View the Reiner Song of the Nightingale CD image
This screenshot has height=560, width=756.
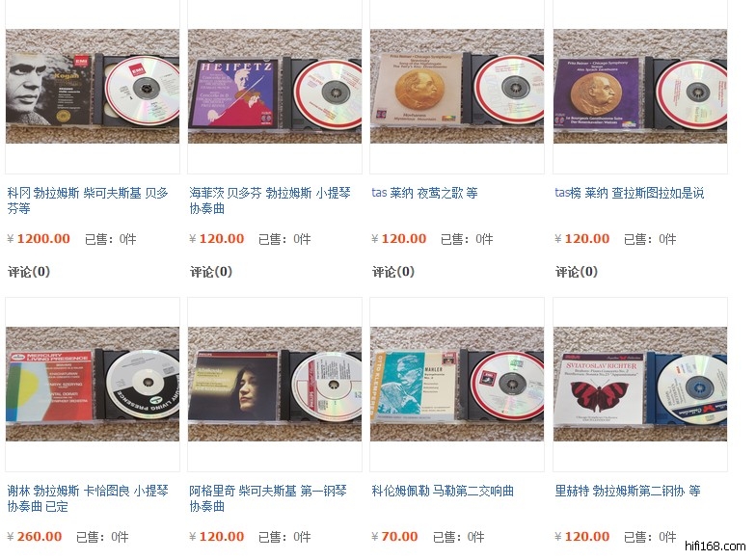pyautogui.click(x=457, y=87)
